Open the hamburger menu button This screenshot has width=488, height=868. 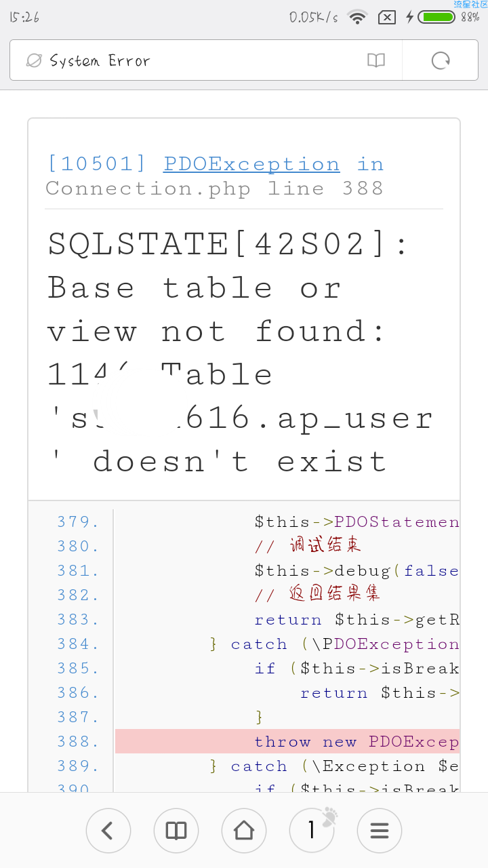380,830
